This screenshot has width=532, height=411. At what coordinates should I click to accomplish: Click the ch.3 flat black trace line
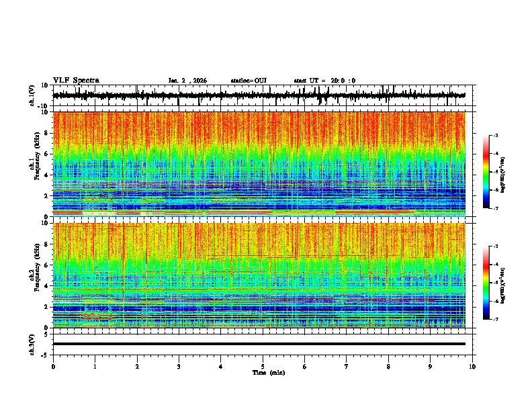pos(259,344)
